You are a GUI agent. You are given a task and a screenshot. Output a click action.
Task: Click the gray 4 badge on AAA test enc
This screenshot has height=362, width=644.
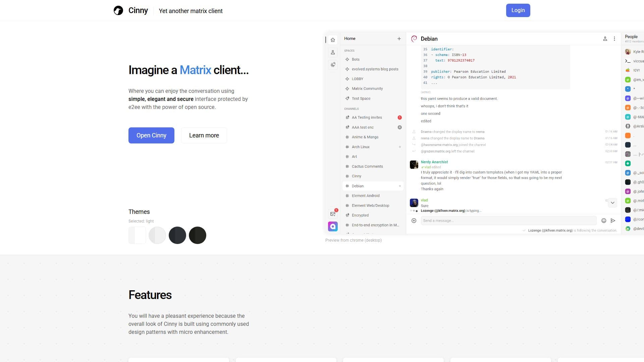coord(399,127)
